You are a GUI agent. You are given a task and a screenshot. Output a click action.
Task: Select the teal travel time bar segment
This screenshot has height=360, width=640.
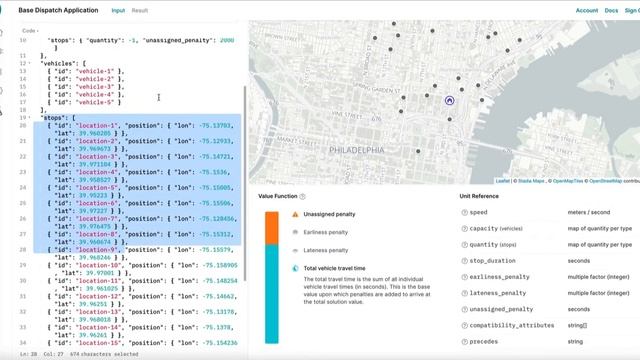click(272, 294)
